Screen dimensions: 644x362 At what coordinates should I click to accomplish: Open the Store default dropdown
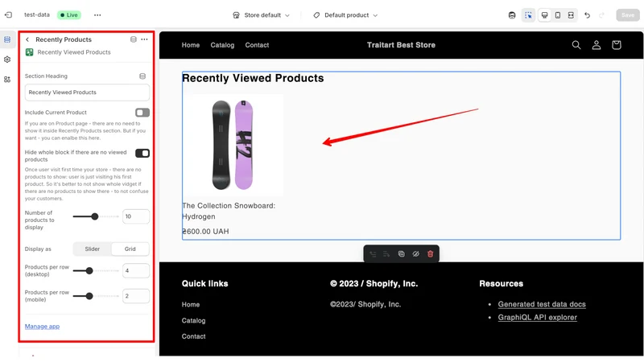(x=261, y=15)
